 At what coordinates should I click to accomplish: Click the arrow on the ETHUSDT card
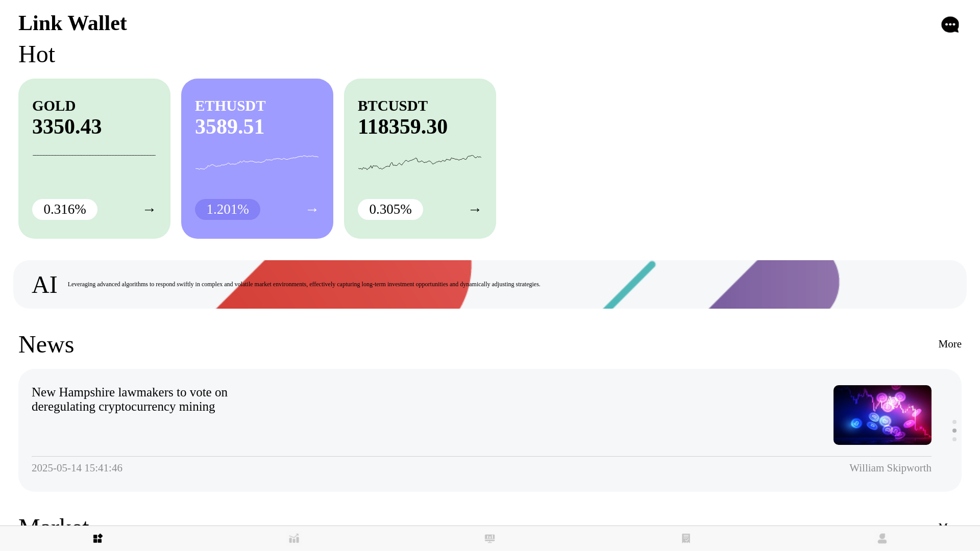[x=312, y=210]
